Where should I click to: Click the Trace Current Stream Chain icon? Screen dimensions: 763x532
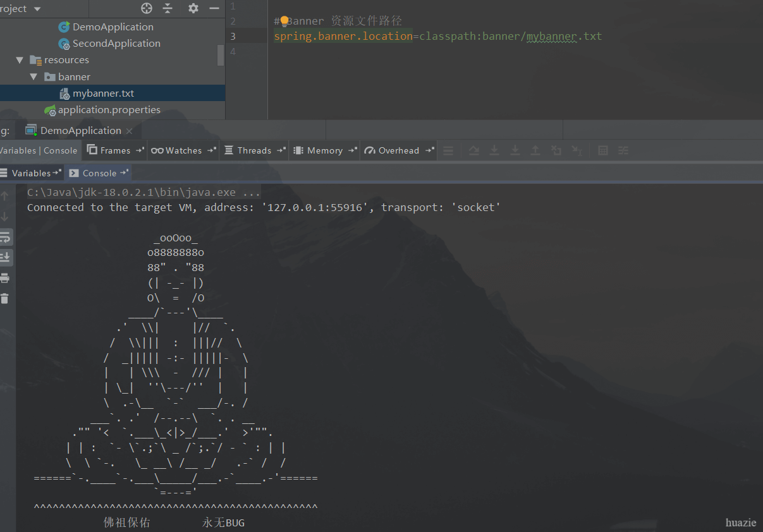click(623, 150)
